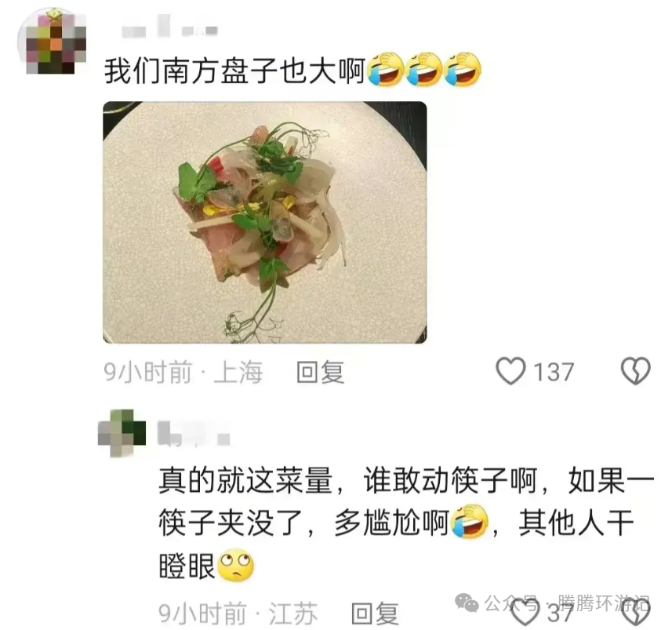672x630 pixels.
Task: Click the eye-roll emoji after 瞪眼
Action: (236, 566)
